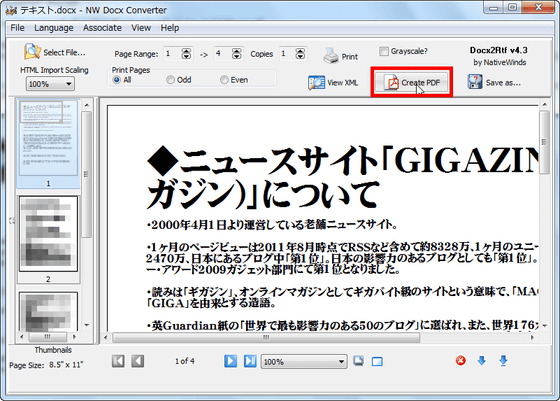Viewport: 560px width, 401px height.
Task: Click document scroll up arrow
Action: [x=544, y=105]
